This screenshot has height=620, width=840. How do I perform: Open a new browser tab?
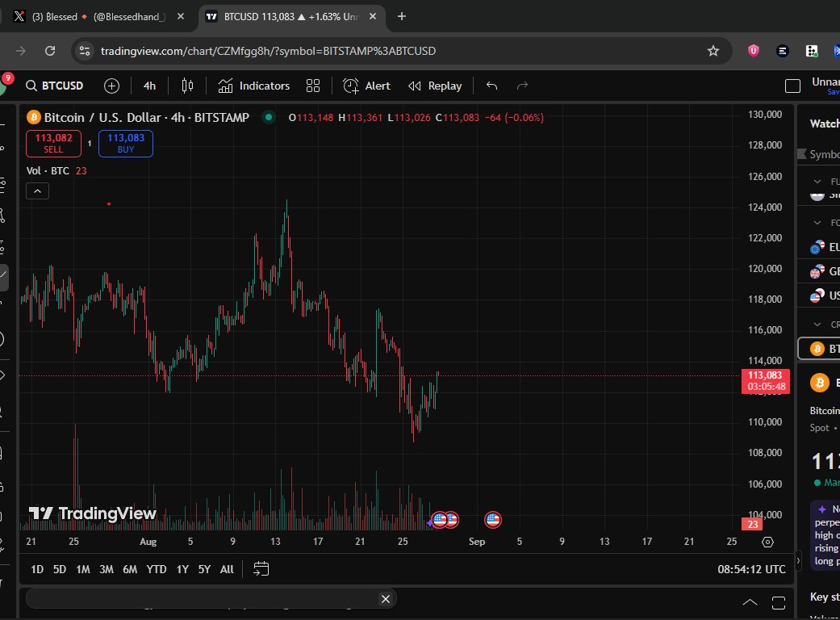click(x=402, y=17)
